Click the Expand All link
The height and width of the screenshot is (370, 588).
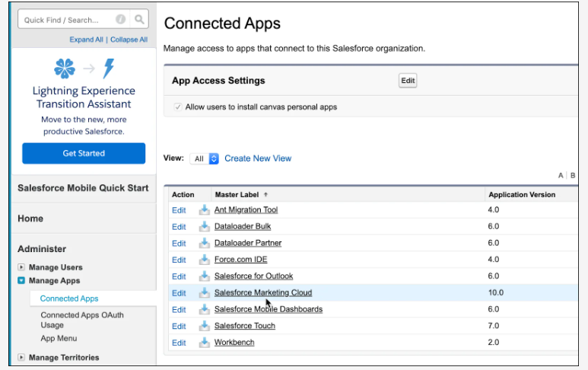(86, 40)
